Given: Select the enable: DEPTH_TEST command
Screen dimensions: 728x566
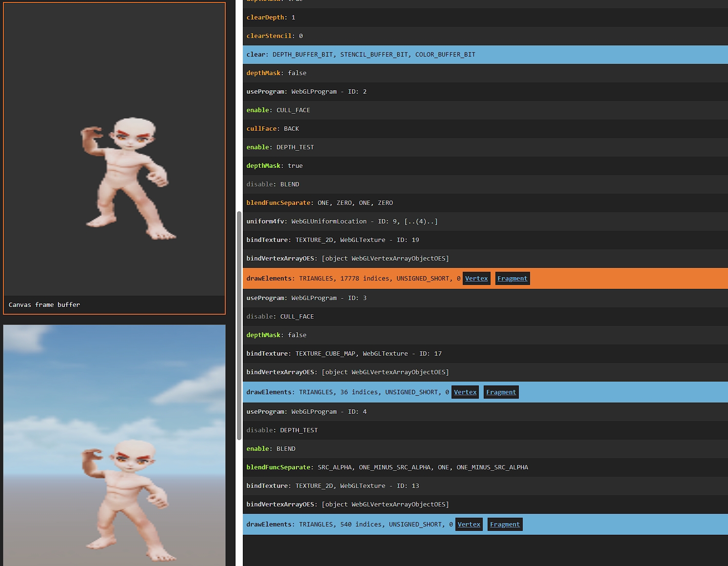Looking at the screenshot, I should [x=280, y=147].
